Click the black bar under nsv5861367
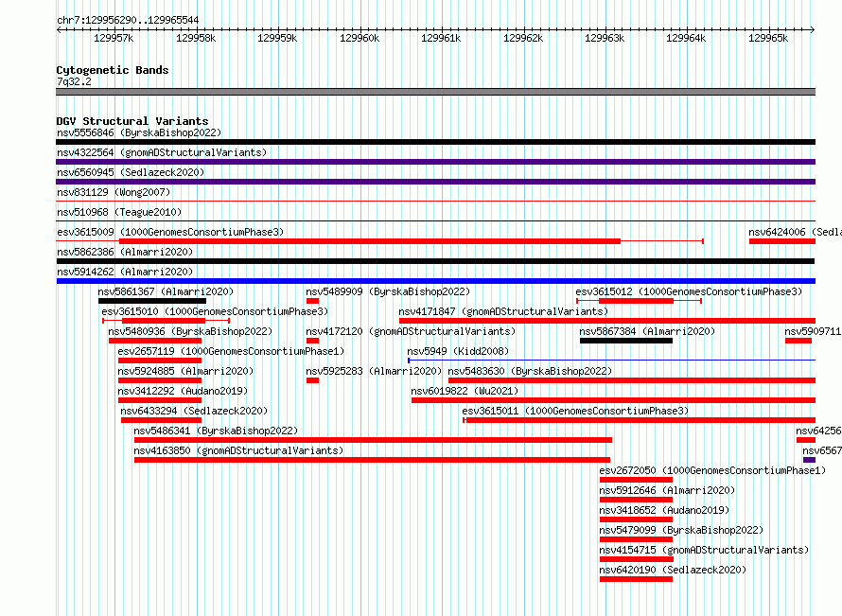This screenshot has width=842, height=616. tap(152, 301)
